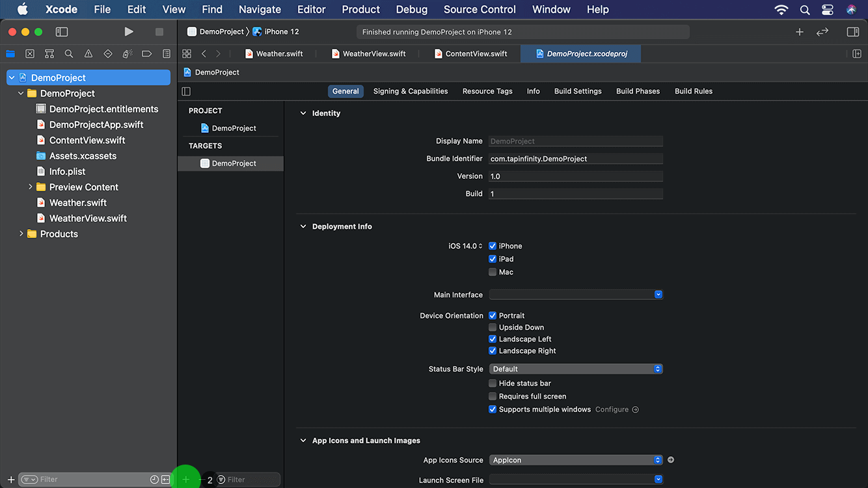Viewport: 868px width, 488px height.
Task: Open Spotlight search in menu bar
Action: pyautogui.click(x=805, y=10)
